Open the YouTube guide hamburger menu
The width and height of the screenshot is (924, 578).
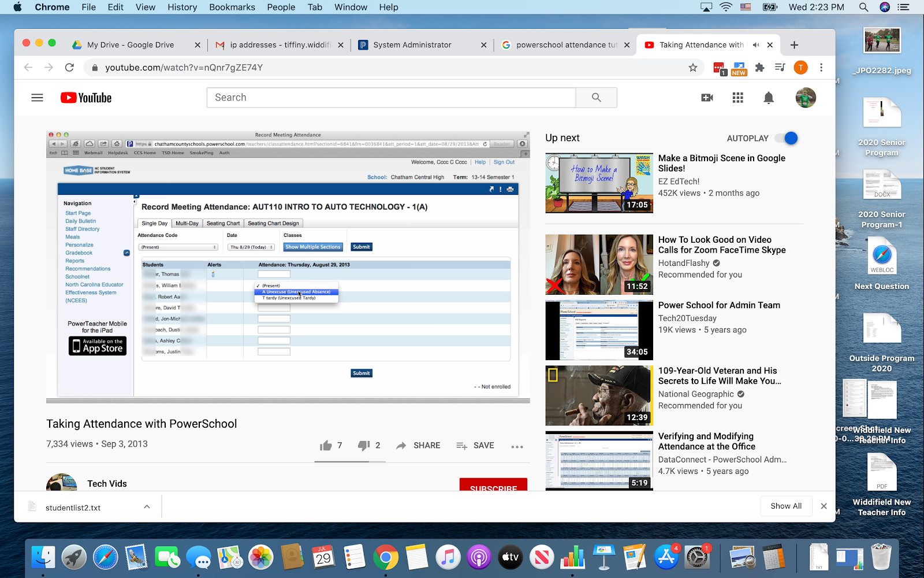(x=37, y=98)
